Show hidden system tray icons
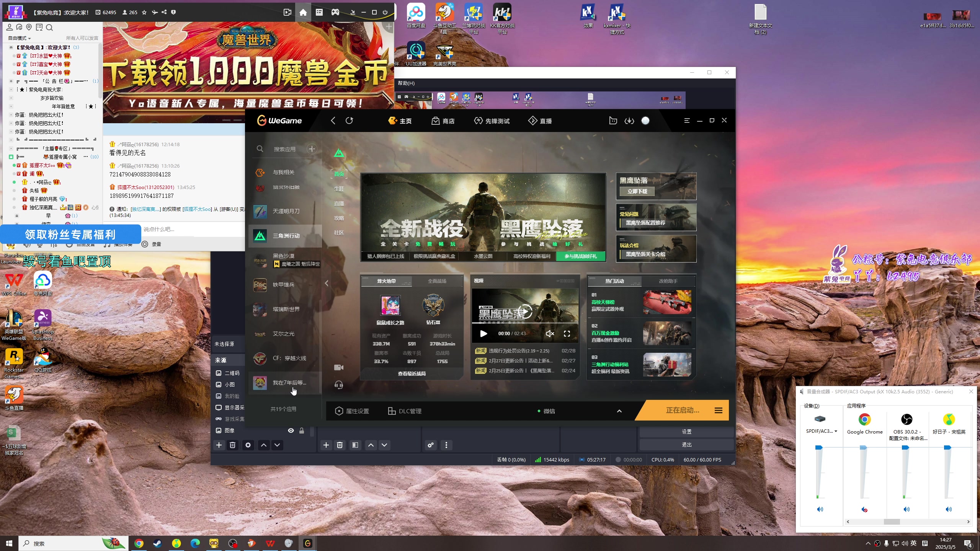This screenshot has width=980, height=551. (868, 543)
